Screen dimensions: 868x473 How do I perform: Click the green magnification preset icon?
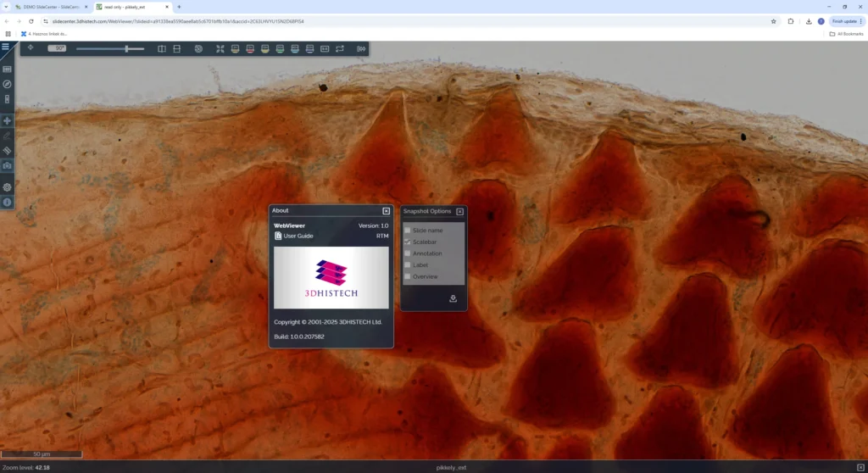pyautogui.click(x=280, y=48)
